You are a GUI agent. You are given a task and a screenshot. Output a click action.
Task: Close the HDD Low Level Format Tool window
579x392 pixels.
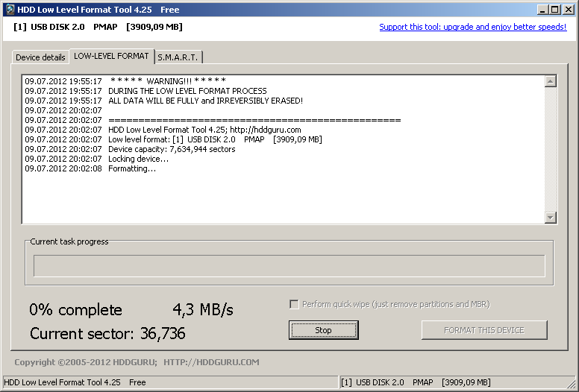point(568,10)
